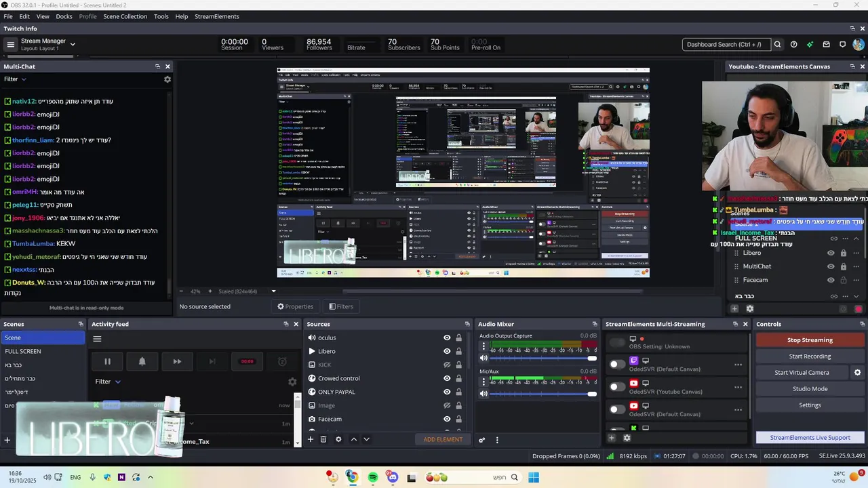
Task: Open Multi-Chat settings gear
Action: 167,79
